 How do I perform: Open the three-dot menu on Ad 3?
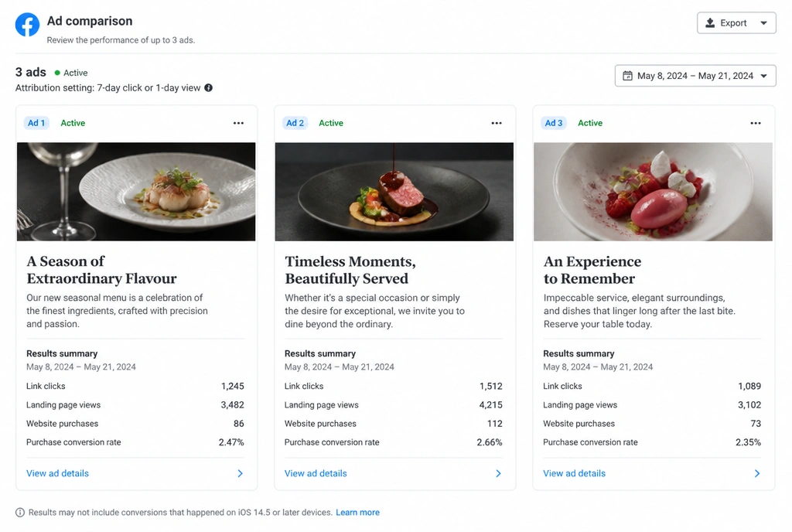click(755, 123)
